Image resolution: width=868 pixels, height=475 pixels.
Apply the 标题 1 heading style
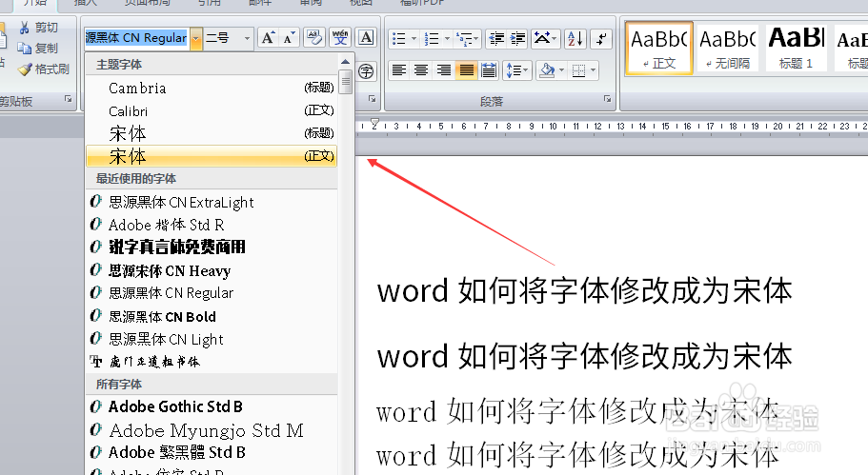coord(796,49)
